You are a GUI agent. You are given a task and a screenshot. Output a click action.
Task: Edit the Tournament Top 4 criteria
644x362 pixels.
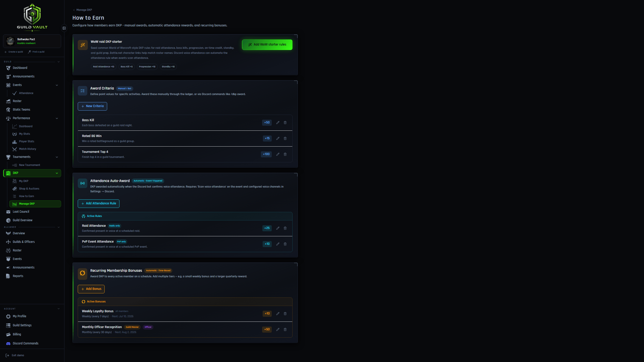pos(278,154)
